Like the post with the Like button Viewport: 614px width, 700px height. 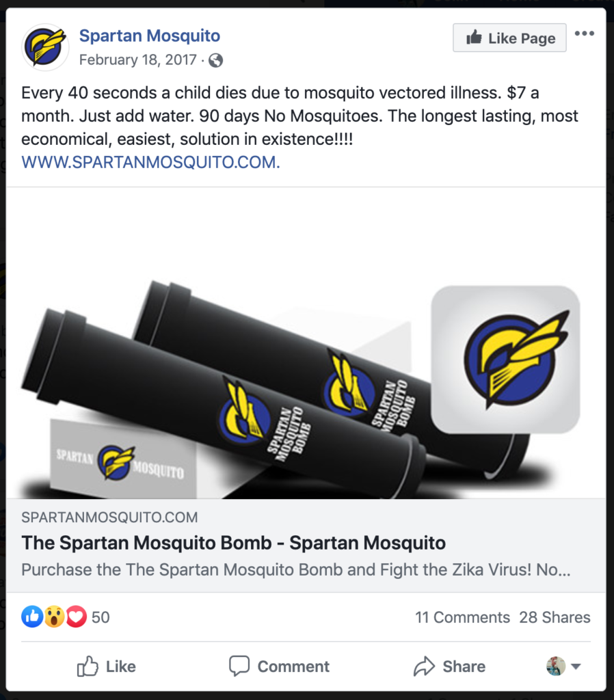point(106,666)
